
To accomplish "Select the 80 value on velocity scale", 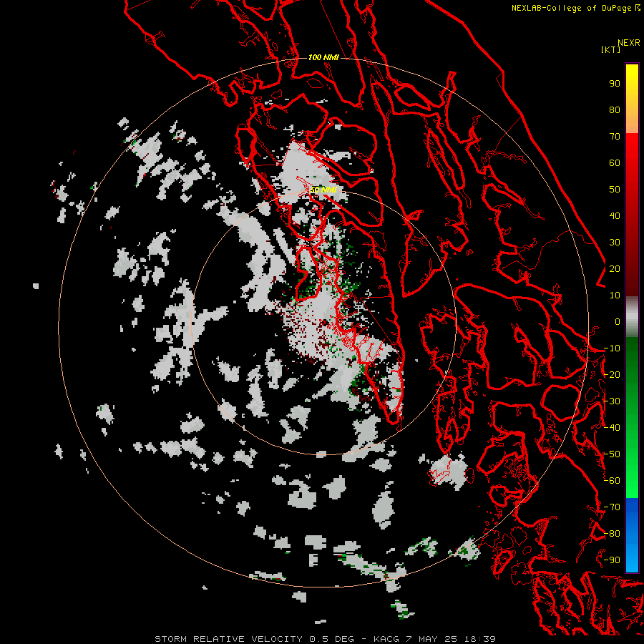I will pos(615,109).
